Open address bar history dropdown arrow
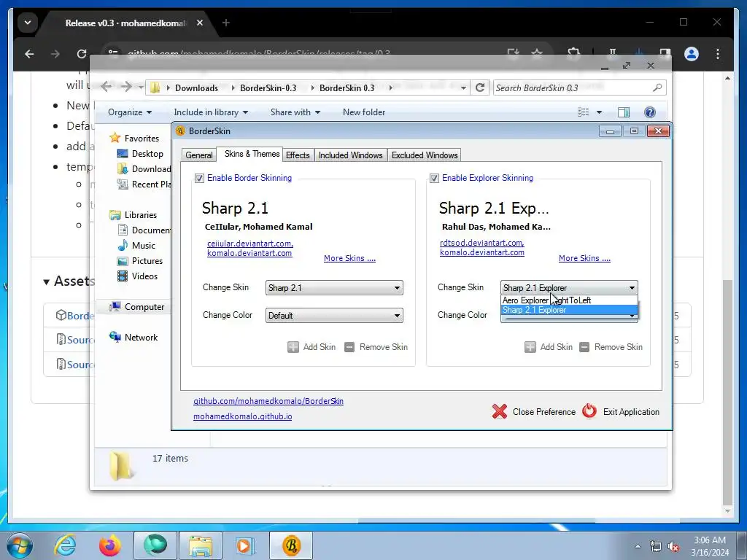Viewport: 747px width, 560px height. click(x=463, y=88)
